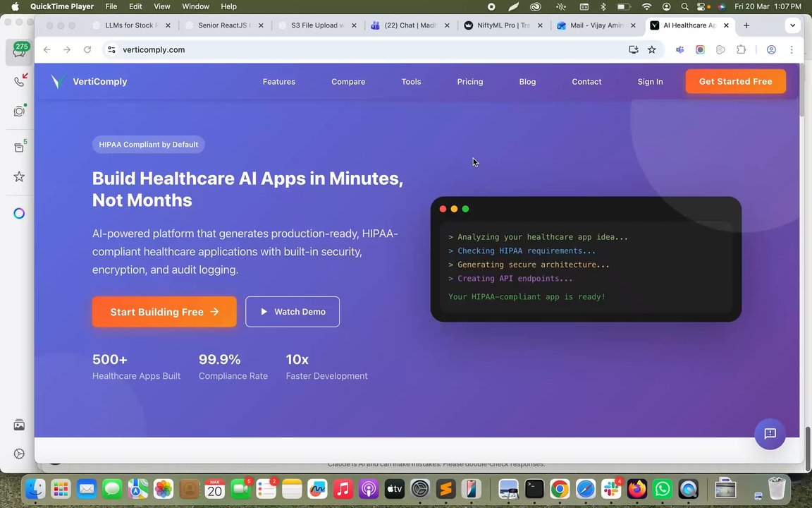Open Chrome extensions puzzle icon
Viewport: 812px width, 508px height.
click(741, 50)
